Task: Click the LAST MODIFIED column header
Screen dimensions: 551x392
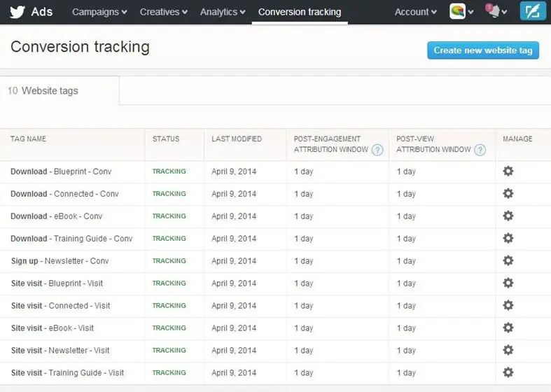Action: tap(237, 139)
